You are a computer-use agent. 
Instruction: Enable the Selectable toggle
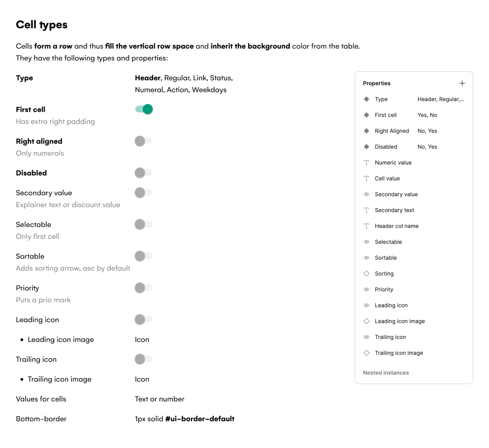(143, 224)
